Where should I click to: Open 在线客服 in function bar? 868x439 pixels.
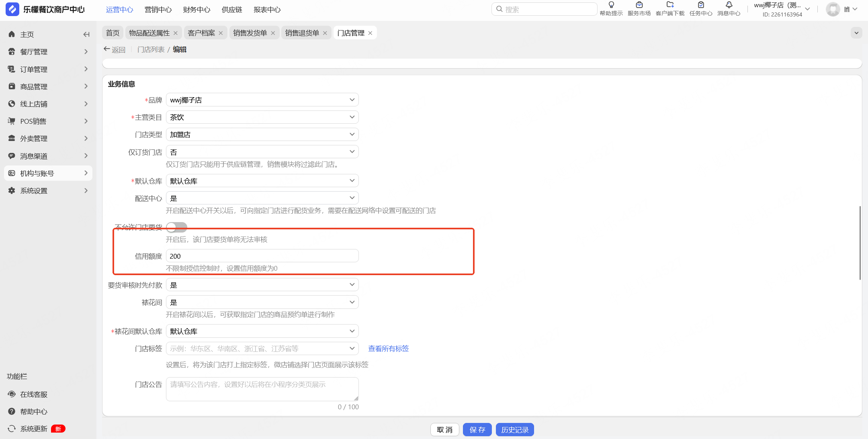pyautogui.click(x=34, y=394)
